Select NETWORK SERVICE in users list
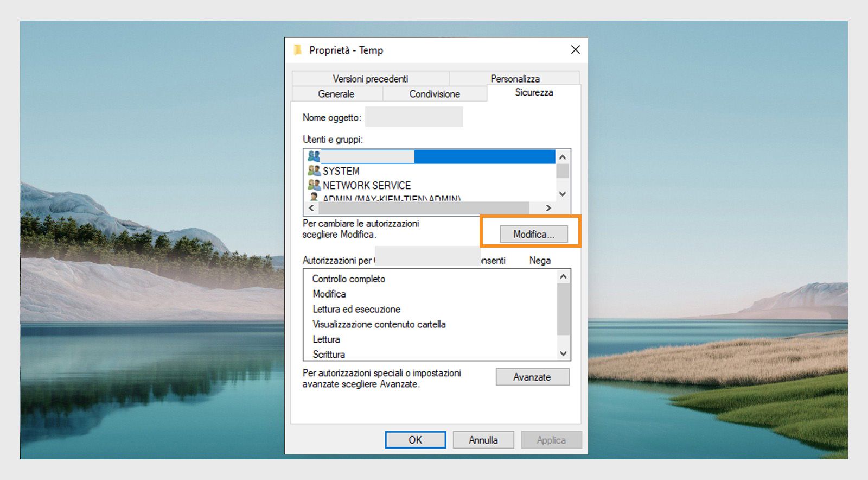 pyautogui.click(x=367, y=185)
